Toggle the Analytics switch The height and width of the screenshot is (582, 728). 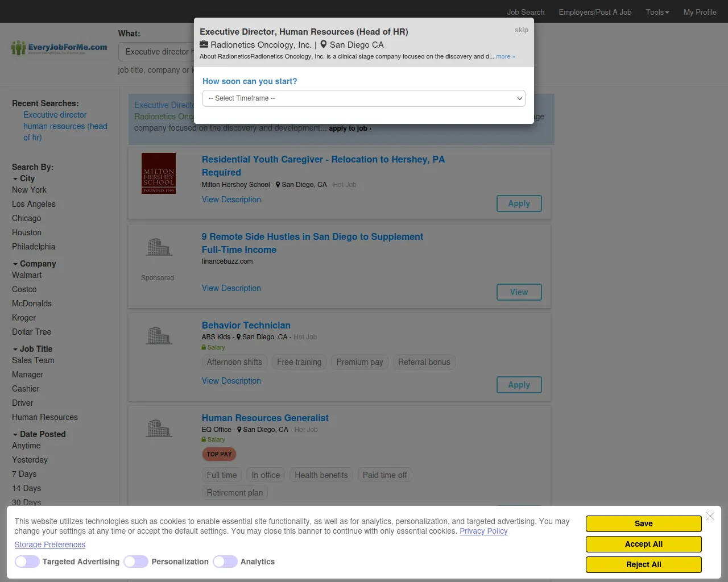point(225,562)
